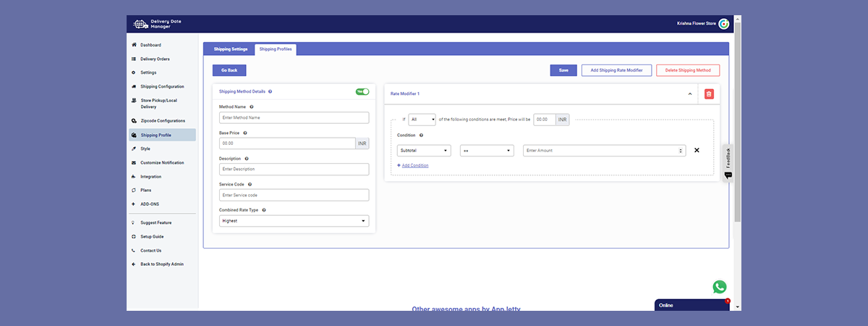Open the Combined Rate Type dropdown
Screen dimensions: 868x326
coord(294,221)
